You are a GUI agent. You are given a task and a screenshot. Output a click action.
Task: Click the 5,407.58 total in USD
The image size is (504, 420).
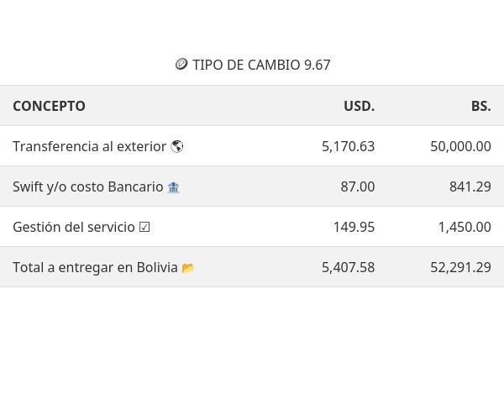tap(348, 267)
